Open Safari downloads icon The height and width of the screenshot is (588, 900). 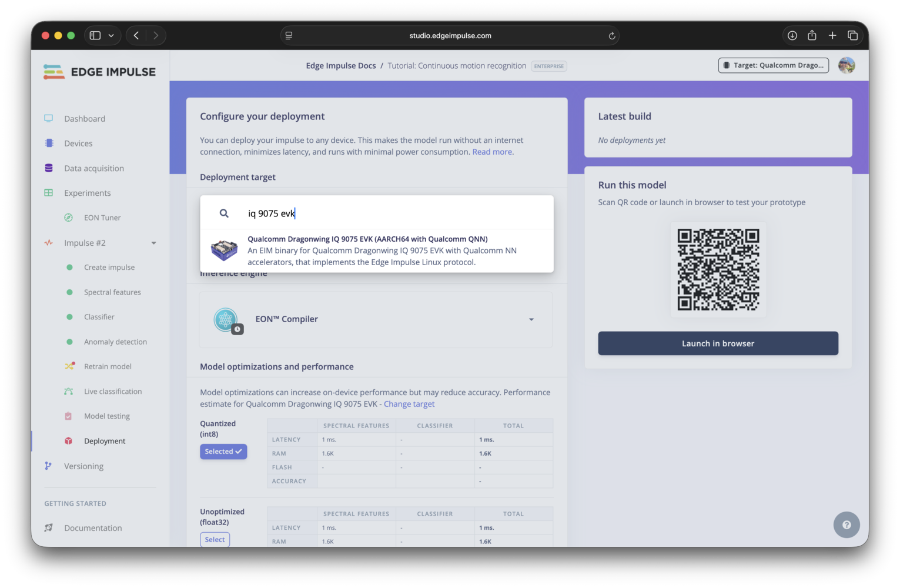coord(792,35)
